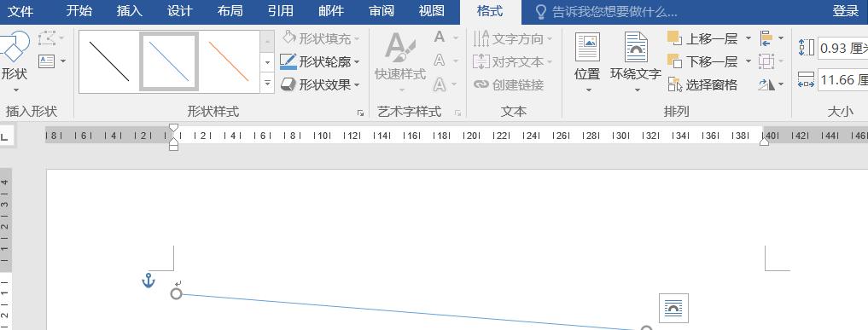The height and width of the screenshot is (330, 868).
Task: Click the shape outline pen icon
Action: 288,62
